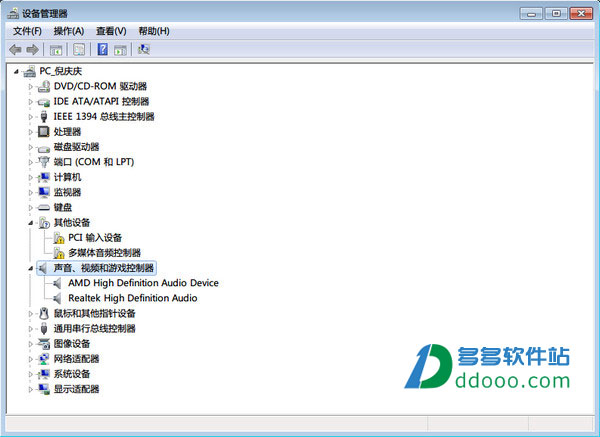
Task: Select the 计算机 label
Action: point(67,177)
